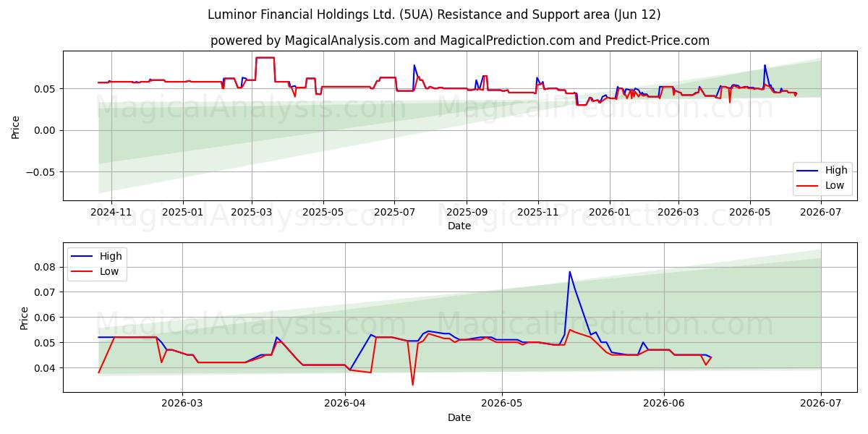Click the '2025-01' date tick label
Image resolution: width=868 pixels, height=434 pixels.
(x=182, y=212)
